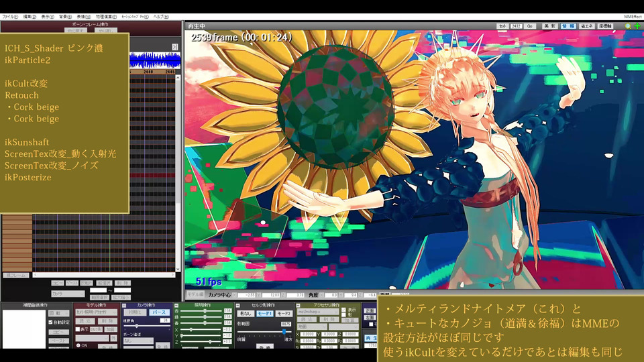Click the green 緑 light slider
The height and width of the screenshot is (362, 644).
201,317
